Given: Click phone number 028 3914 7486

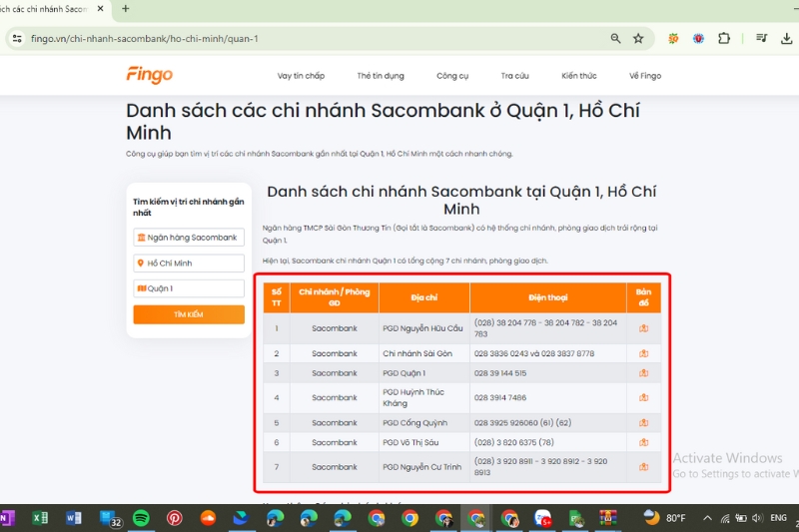Looking at the screenshot, I should point(500,397).
